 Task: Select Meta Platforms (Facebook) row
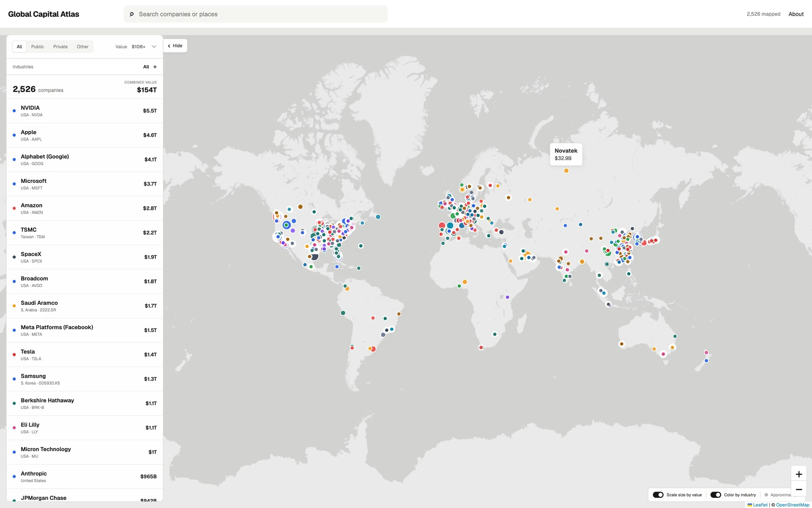(85, 330)
